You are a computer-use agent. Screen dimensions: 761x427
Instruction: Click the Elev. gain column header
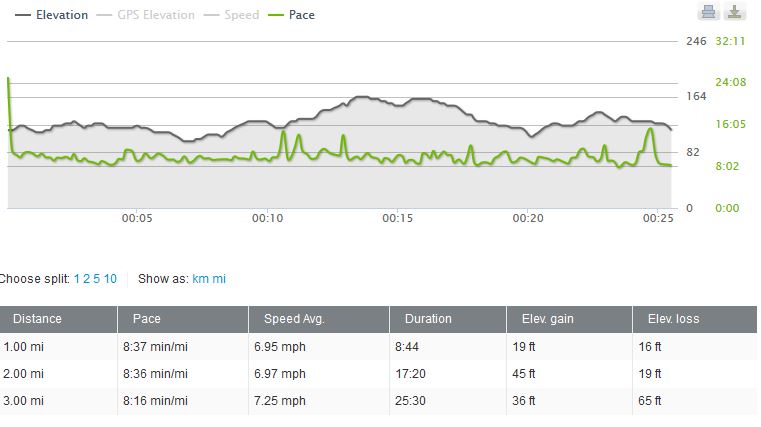pyautogui.click(x=549, y=319)
